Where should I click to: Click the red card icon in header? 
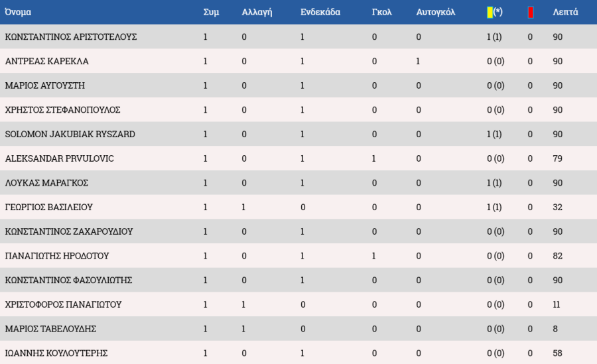tap(530, 12)
